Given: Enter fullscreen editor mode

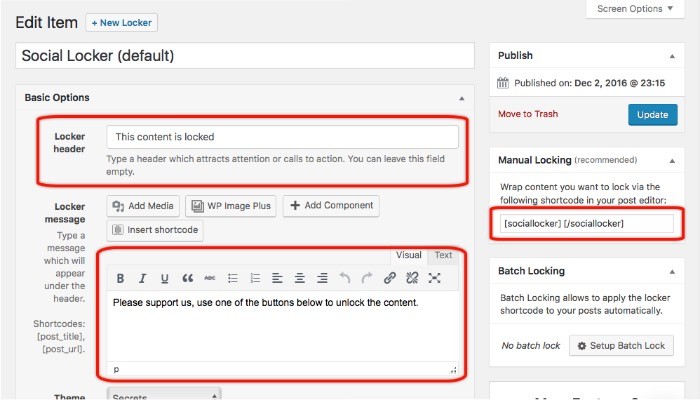Looking at the screenshot, I should [x=435, y=278].
